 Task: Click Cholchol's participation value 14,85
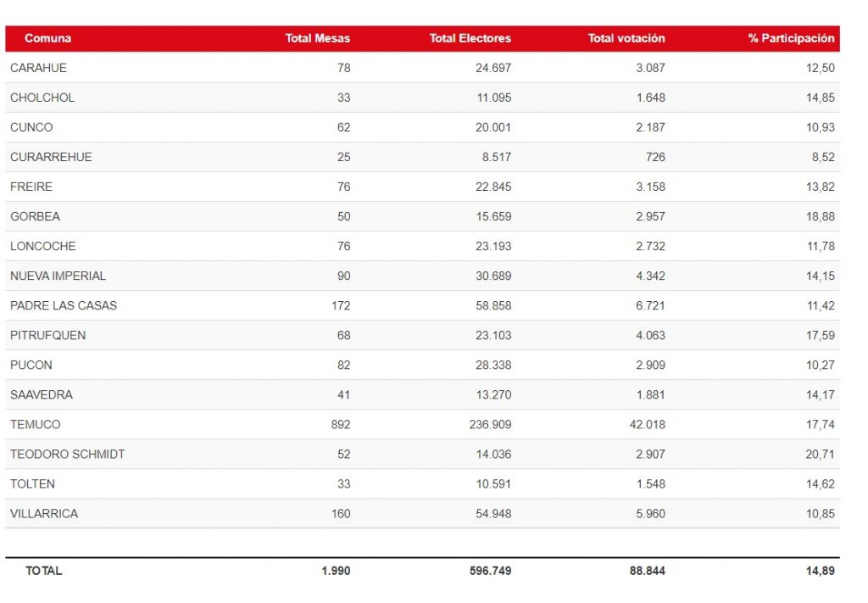tap(821, 98)
